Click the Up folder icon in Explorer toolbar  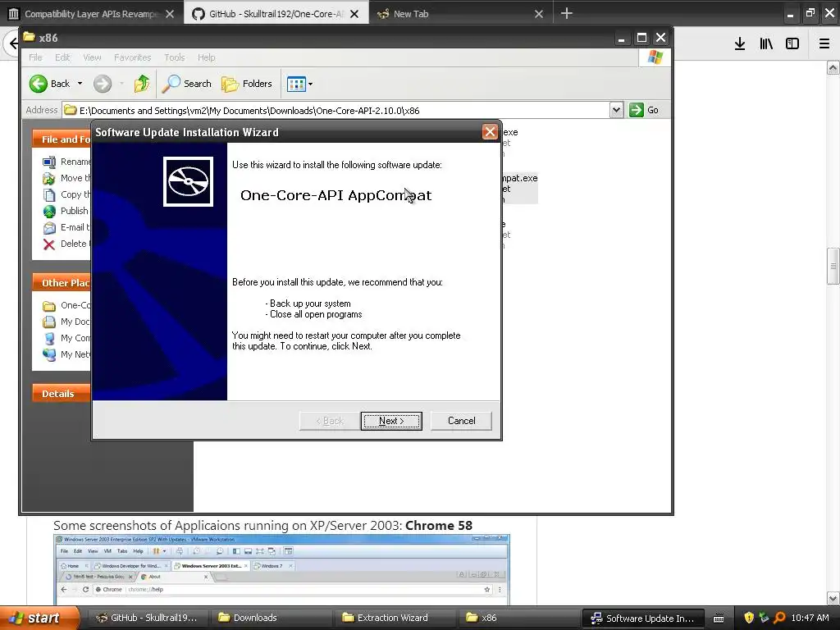click(x=141, y=84)
